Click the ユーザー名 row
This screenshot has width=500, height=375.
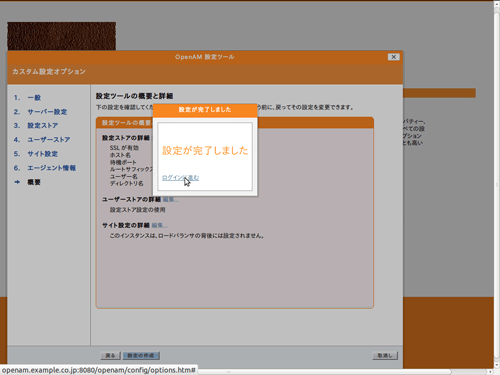tap(124, 176)
